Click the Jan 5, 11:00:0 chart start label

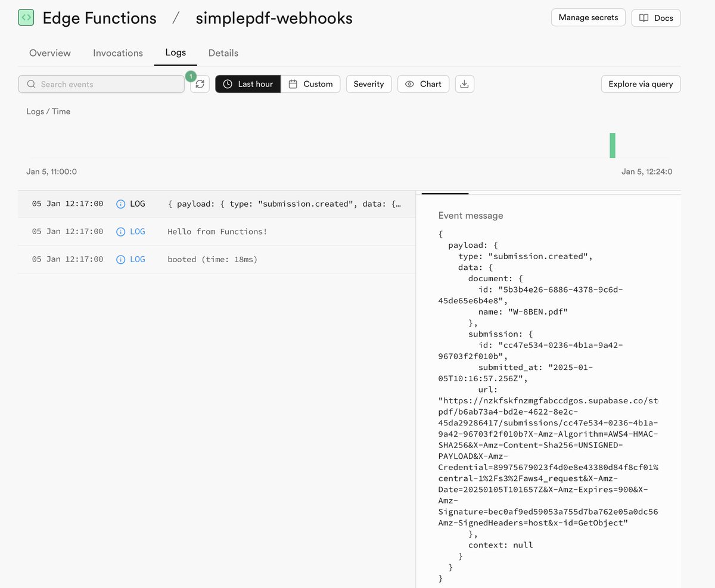[51, 172]
